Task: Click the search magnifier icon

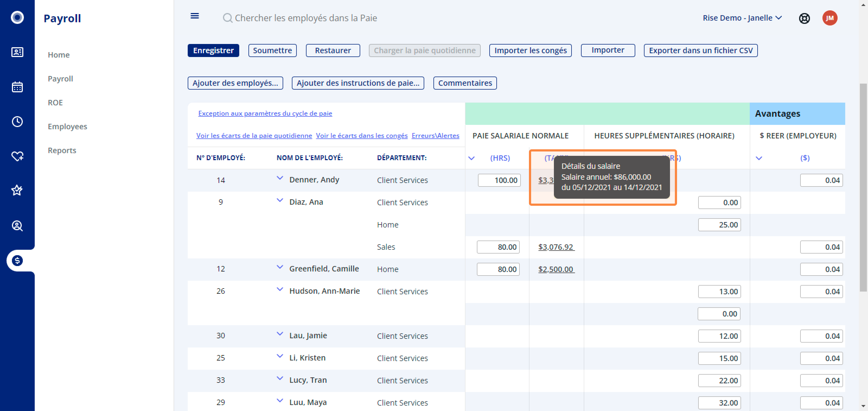Action: coord(228,18)
